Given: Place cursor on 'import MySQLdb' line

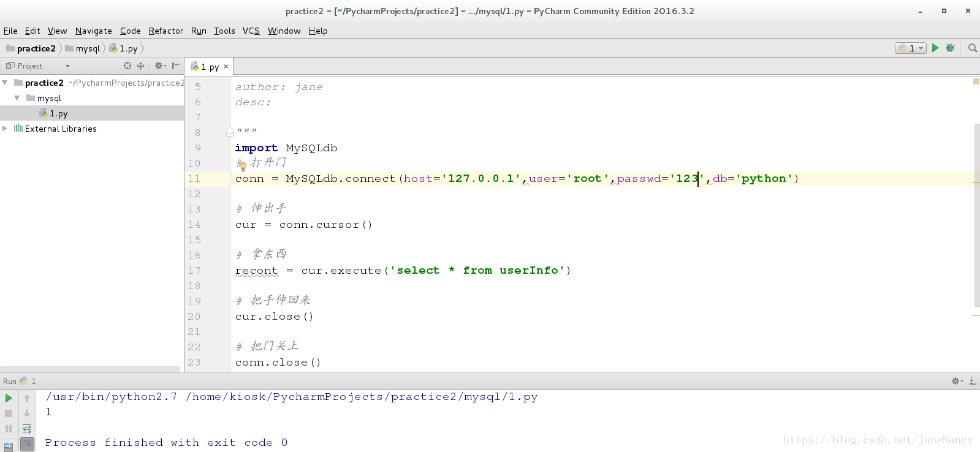Looking at the screenshot, I should point(286,148).
